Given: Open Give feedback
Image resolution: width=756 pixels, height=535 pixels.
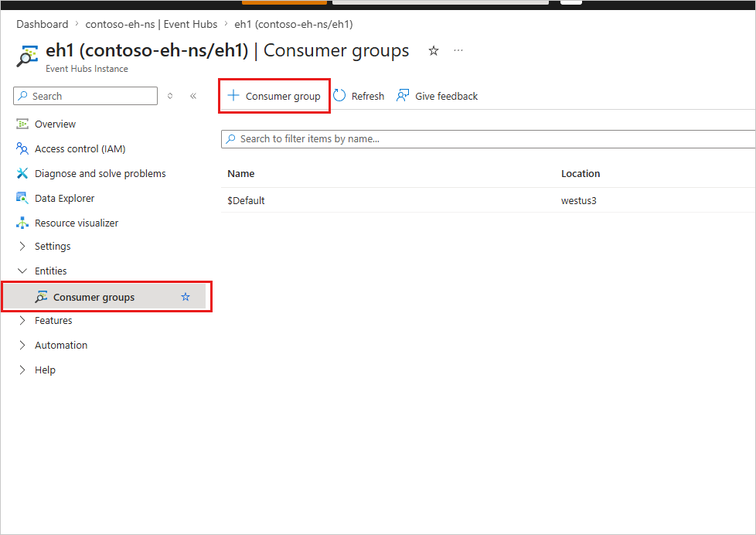Looking at the screenshot, I should (x=437, y=96).
